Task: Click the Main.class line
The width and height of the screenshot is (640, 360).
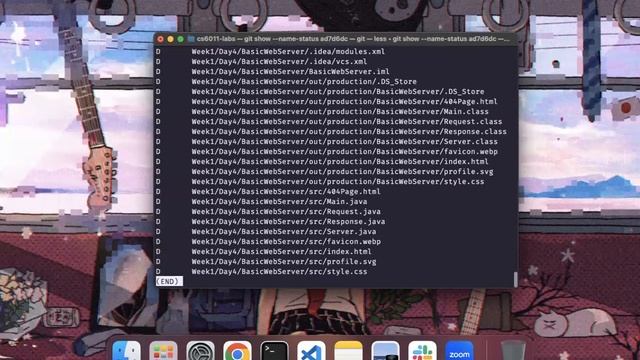Action: point(340,111)
